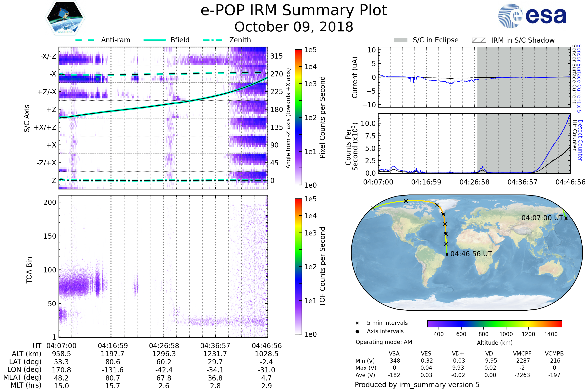The width and height of the screenshot is (588, 392).
Task: Click the Altitude (km) color bar
Action: pos(494,323)
